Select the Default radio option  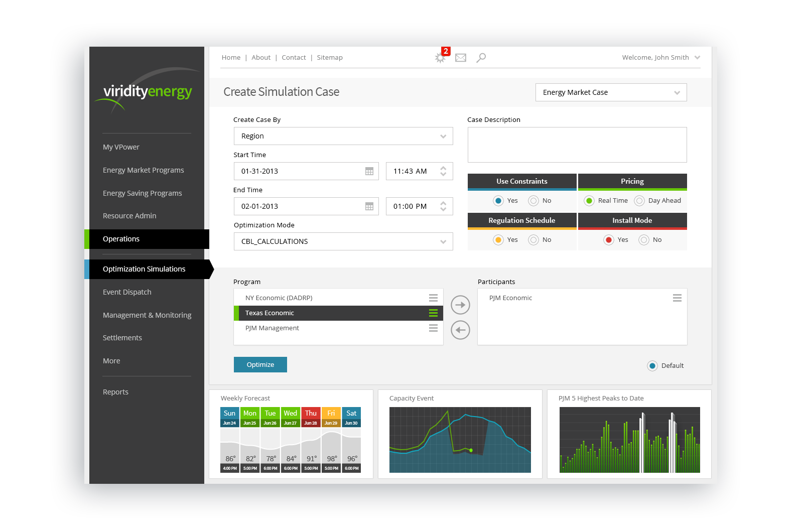652,366
